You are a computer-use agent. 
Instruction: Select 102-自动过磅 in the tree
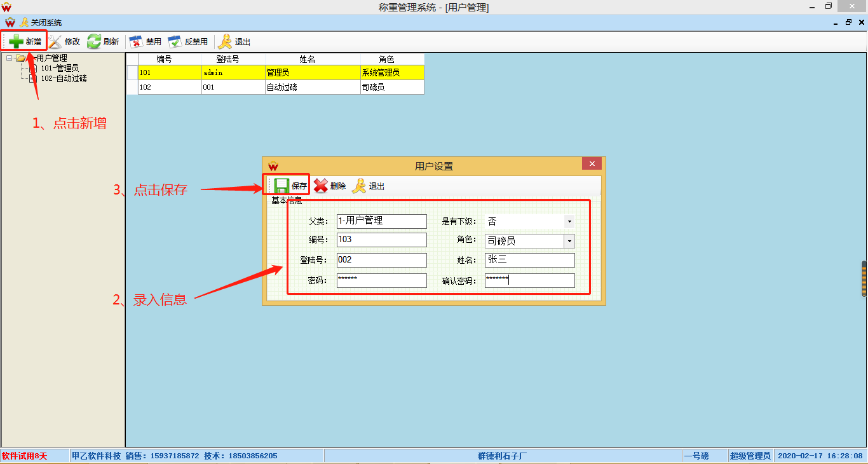click(x=64, y=78)
